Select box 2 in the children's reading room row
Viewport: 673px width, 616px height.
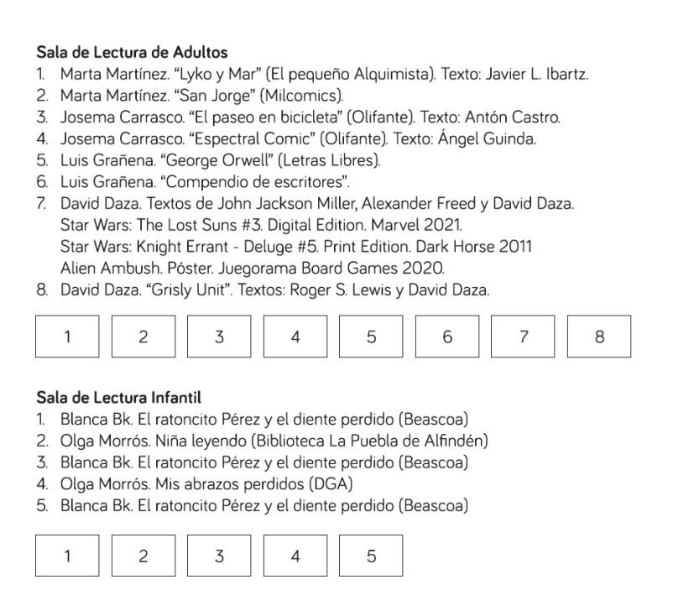point(143,556)
